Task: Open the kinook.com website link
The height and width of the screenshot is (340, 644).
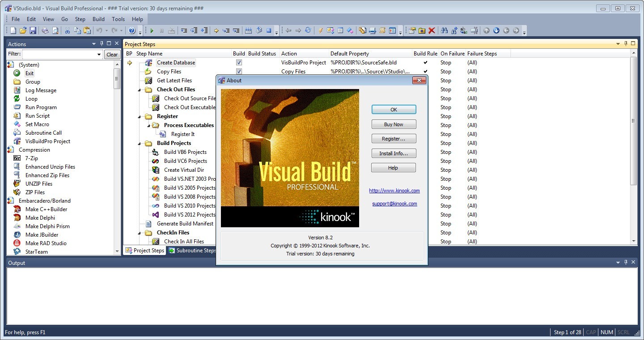Action: point(394,191)
